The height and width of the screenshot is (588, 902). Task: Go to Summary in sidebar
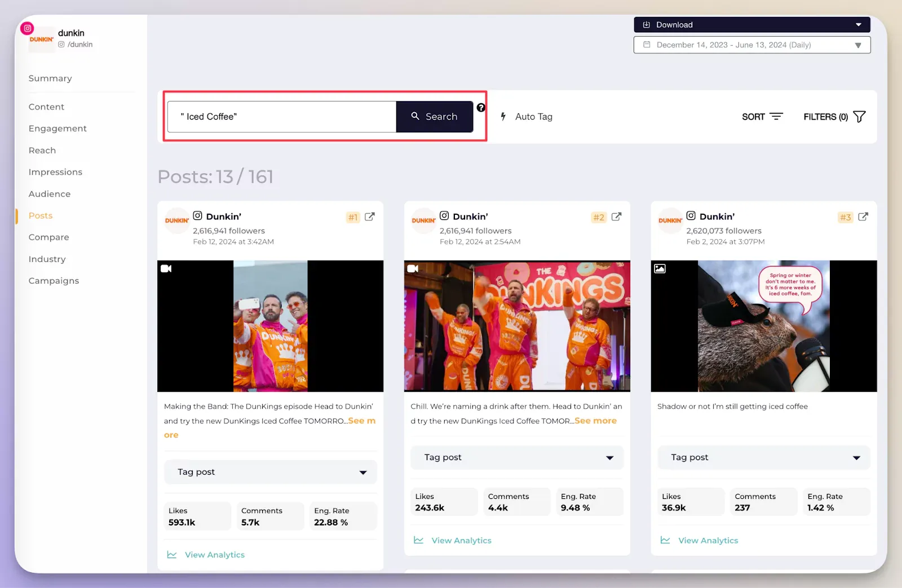[50, 78]
